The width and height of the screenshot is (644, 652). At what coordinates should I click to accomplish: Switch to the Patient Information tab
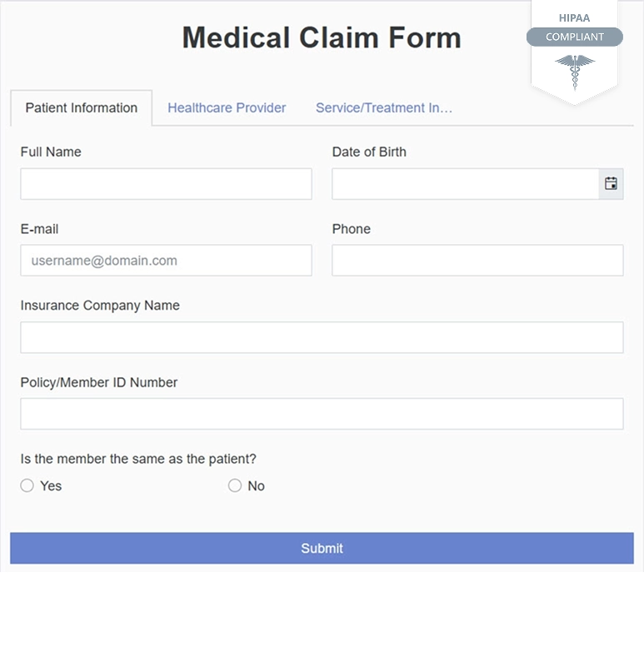pyautogui.click(x=82, y=108)
